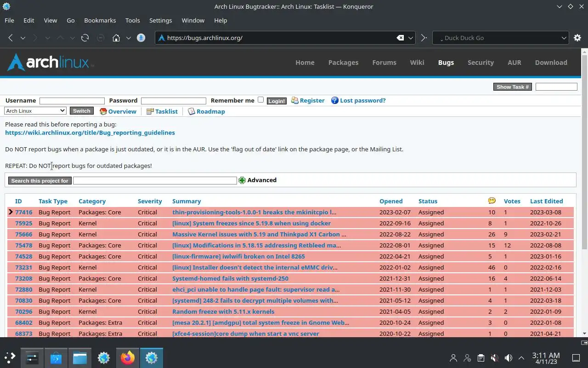Open Advanced search with the green plus icon
The width and height of the screenshot is (588, 368).
(x=242, y=180)
